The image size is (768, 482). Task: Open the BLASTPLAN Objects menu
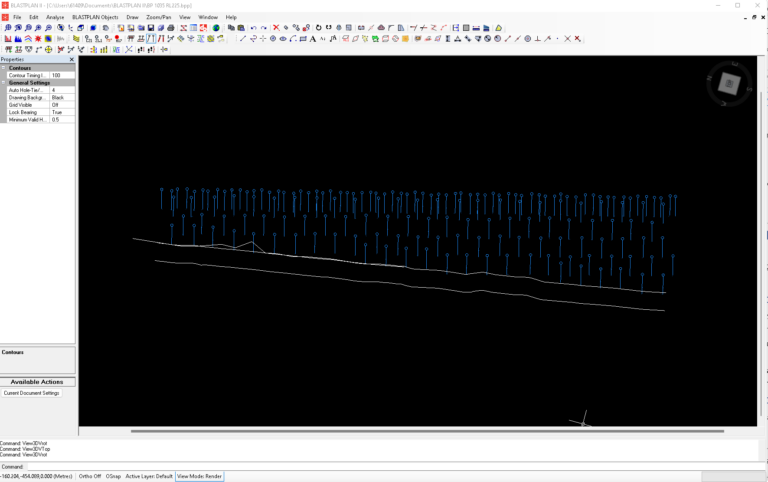point(95,17)
